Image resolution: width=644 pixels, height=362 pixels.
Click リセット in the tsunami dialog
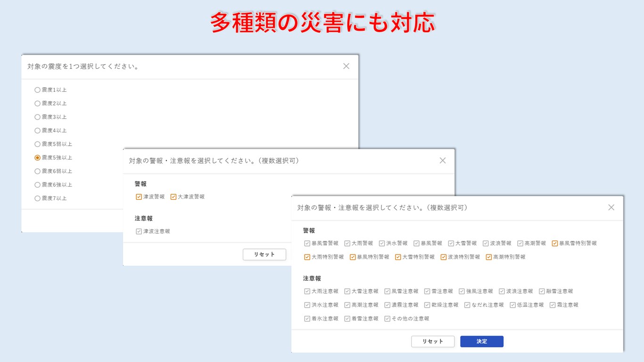tap(264, 255)
